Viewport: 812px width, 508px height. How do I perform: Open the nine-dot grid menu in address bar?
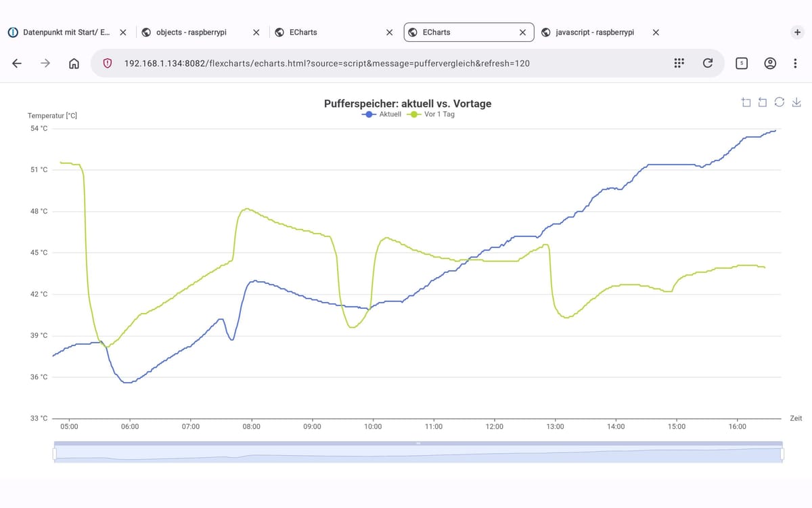(679, 63)
